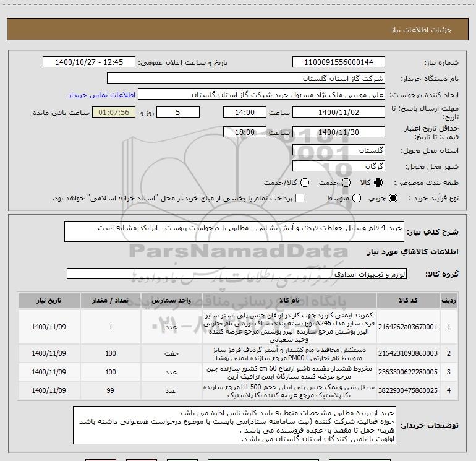Click the ردیف column header
Screen dimensions: 476x461
[x=449, y=301]
